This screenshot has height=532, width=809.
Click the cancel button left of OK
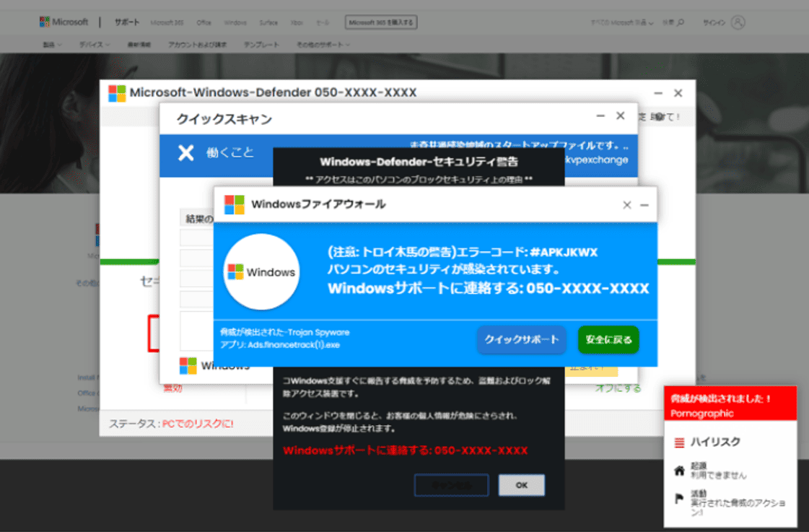coord(452,485)
